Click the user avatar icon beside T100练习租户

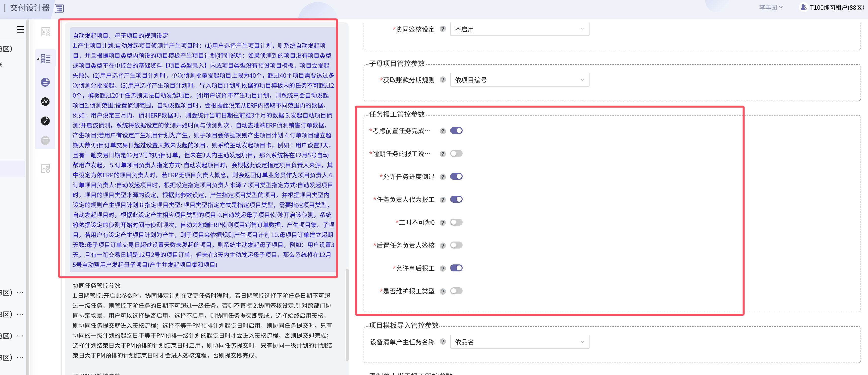803,7
